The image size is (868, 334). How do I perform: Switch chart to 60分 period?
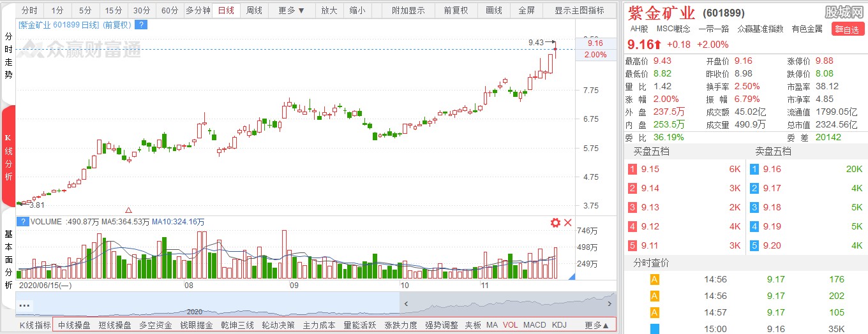(x=170, y=10)
